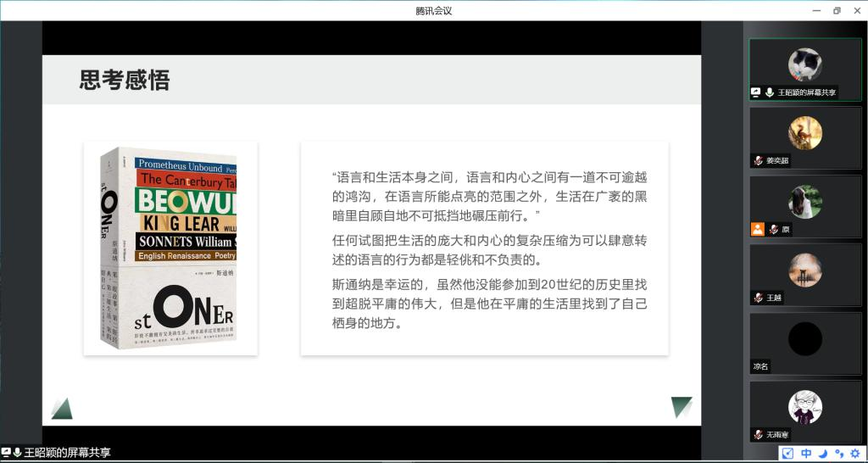
Task: Open the IME settings gear
Action: [855, 453]
